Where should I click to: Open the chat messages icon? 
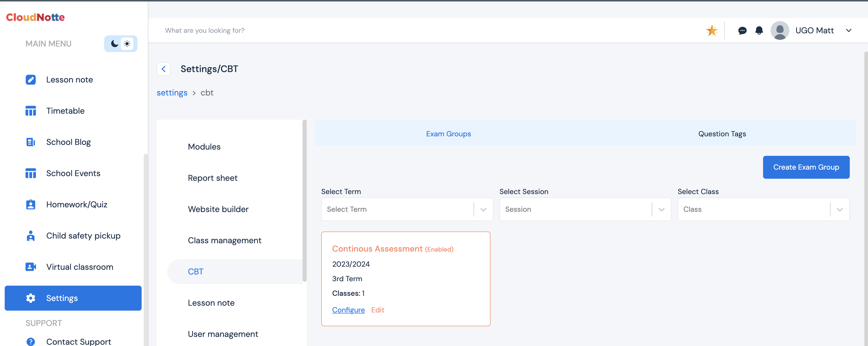(742, 31)
